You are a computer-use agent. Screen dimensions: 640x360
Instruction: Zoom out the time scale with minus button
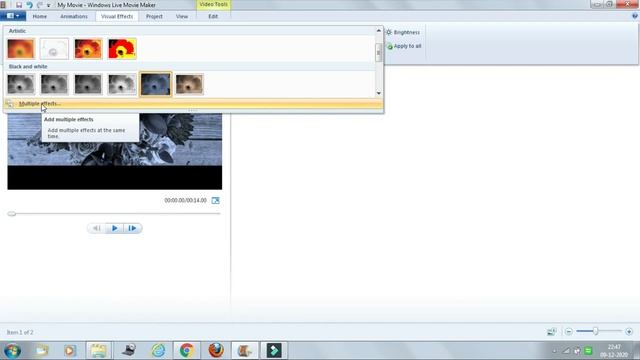569,331
